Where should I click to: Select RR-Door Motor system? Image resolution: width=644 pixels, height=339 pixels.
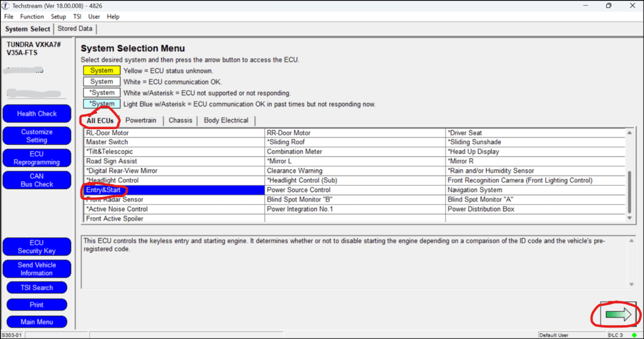(355, 133)
